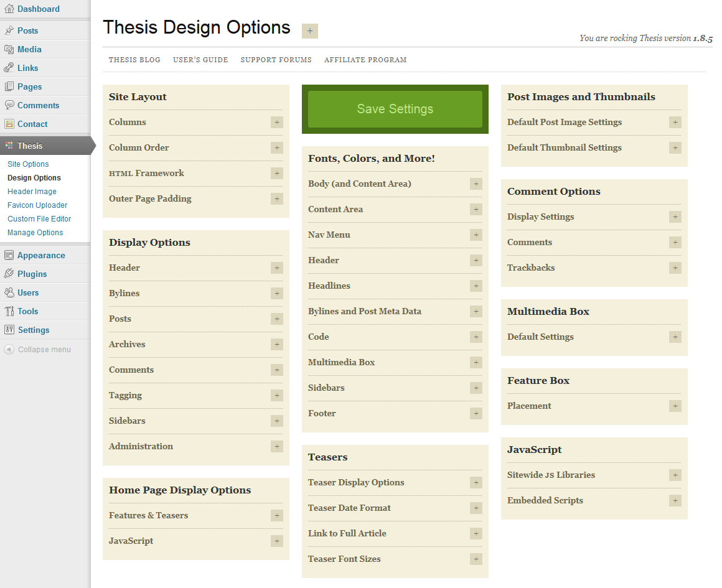722x588 pixels.
Task: Open the Affiliate Program link
Action: (365, 60)
